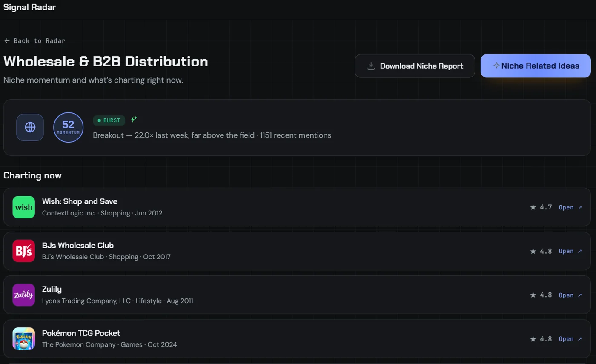Click ContextLogic Inc. · Shopping · Jun 2012
The image size is (596, 364).
[x=102, y=213]
